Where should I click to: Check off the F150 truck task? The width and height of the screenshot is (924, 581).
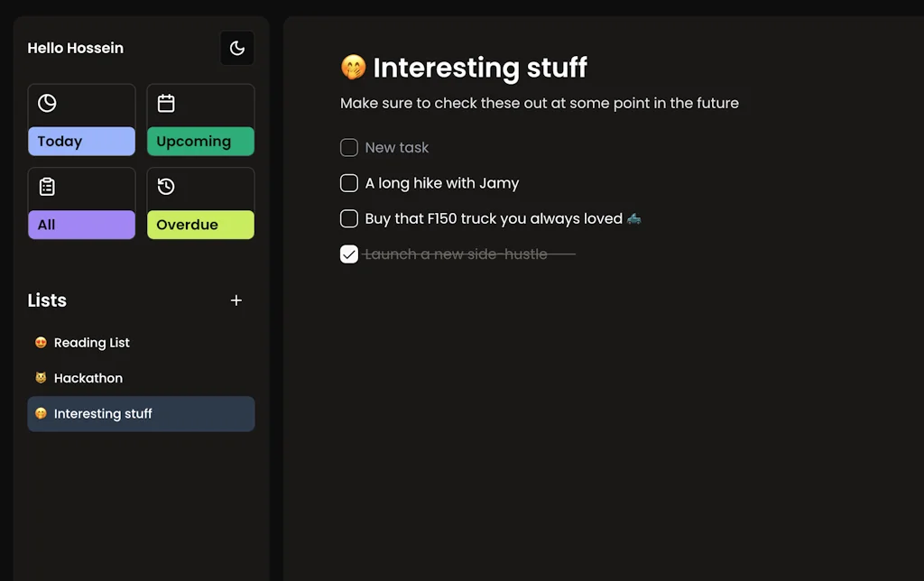[348, 218]
